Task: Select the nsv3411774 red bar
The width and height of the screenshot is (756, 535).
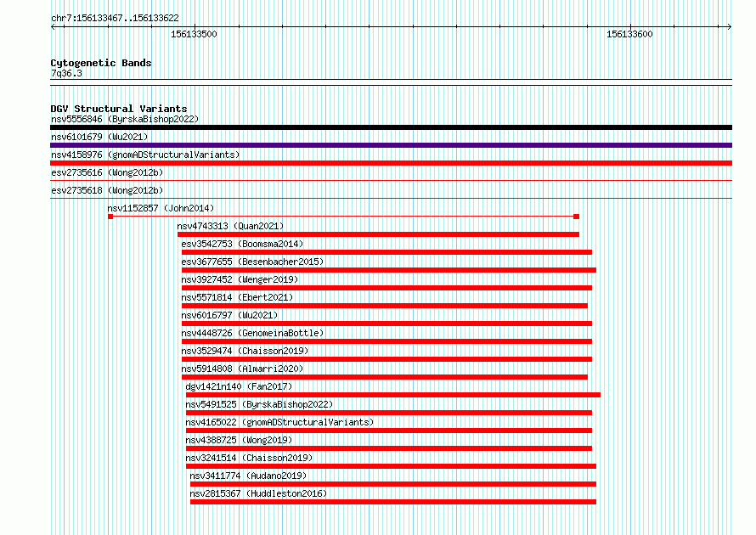Action: 393,484
